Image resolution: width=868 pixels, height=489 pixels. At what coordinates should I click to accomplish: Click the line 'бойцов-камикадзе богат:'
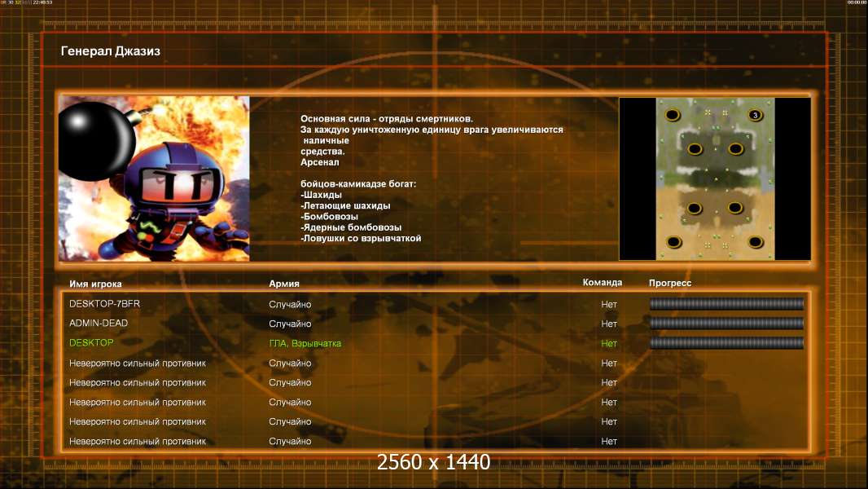coord(358,184)
